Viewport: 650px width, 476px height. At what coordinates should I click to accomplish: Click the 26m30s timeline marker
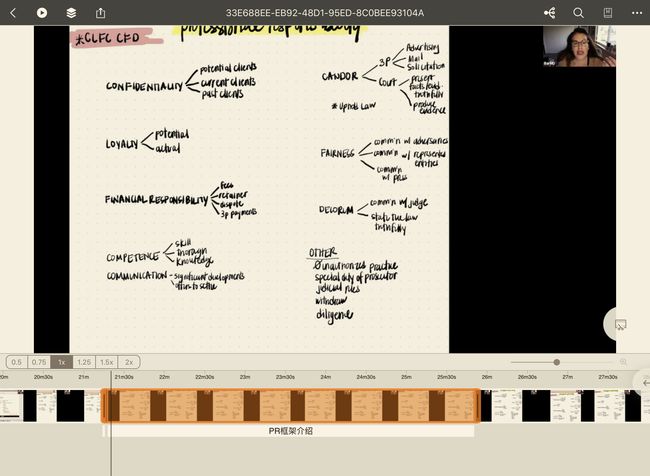pos(527,377)
